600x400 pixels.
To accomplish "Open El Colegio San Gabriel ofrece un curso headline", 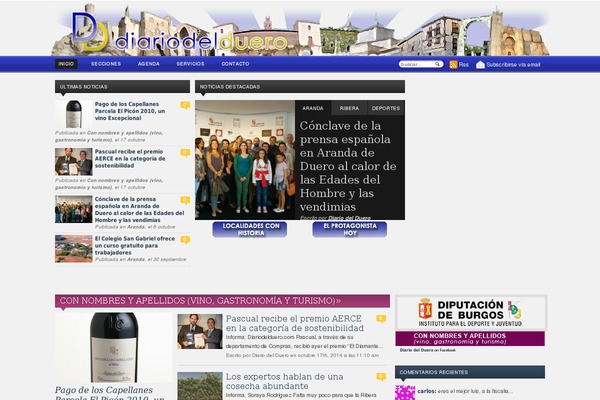I will pyautogui.click(x=135, y=245).
